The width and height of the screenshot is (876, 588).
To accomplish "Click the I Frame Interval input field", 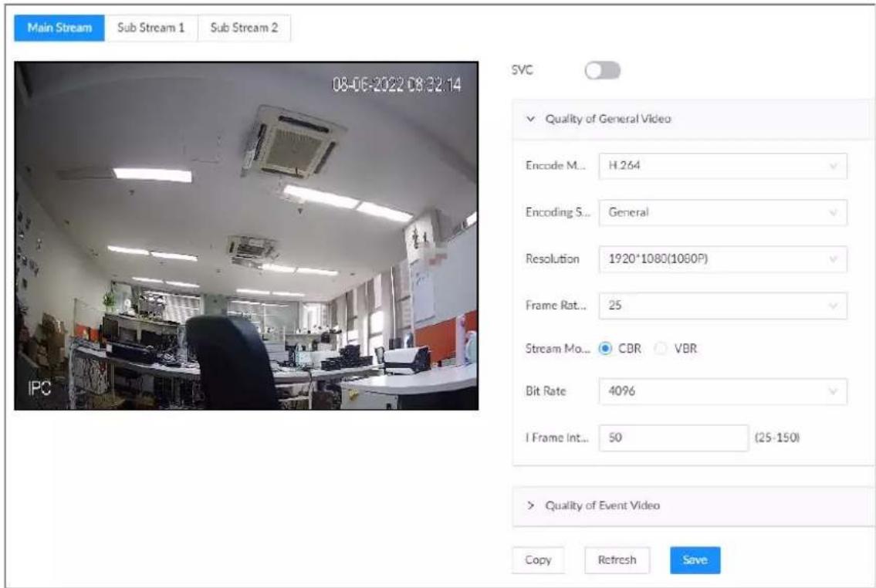I will click(x=673, y=438).
